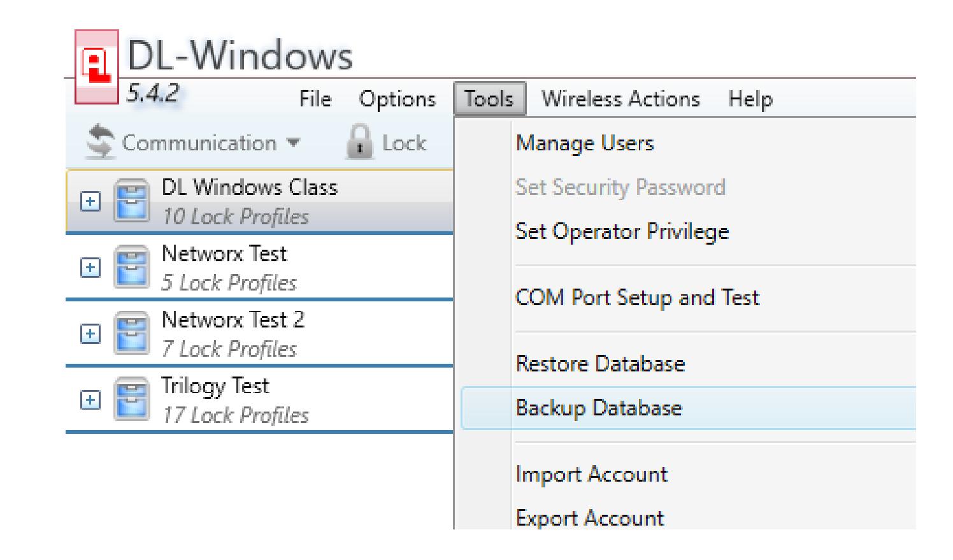Select the Trilogy Test account name
This screenshot has height=560, width=953.
click(x=215, y=385)
